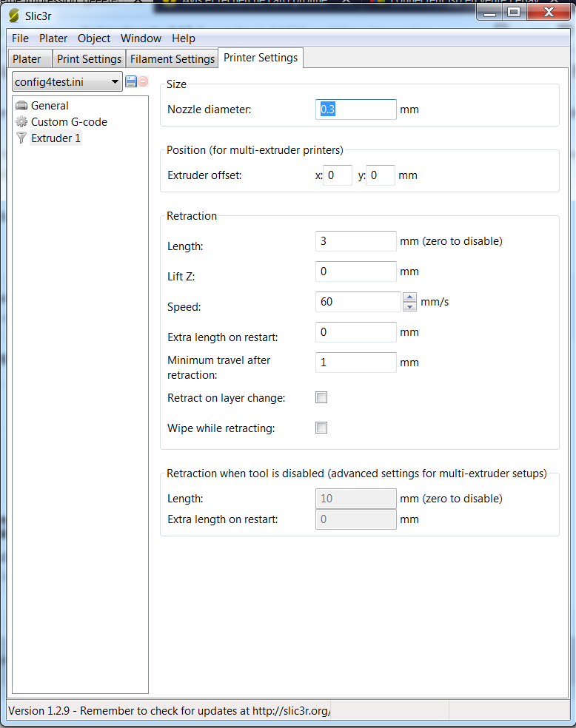
Task: Click the 'Retract on layer change:' label
Action: 227,398
